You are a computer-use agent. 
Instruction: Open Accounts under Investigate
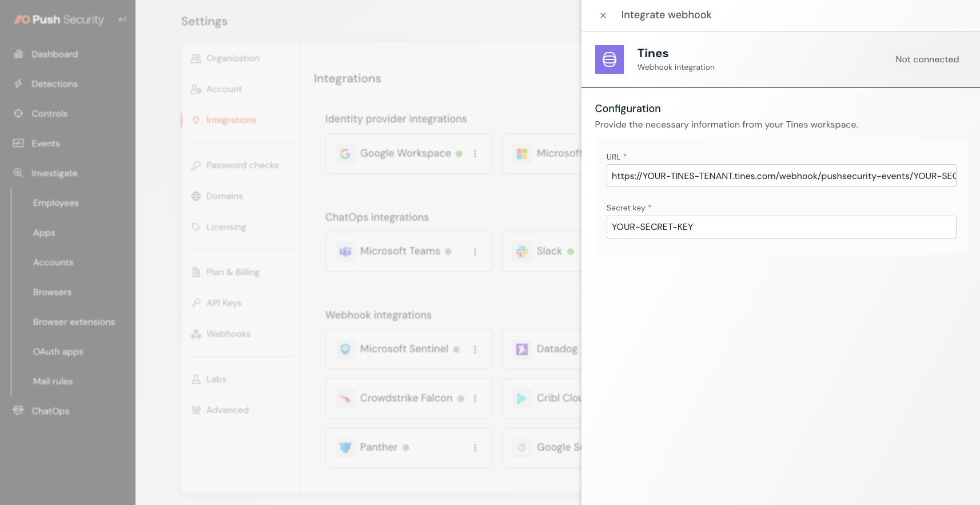point(53,263)
